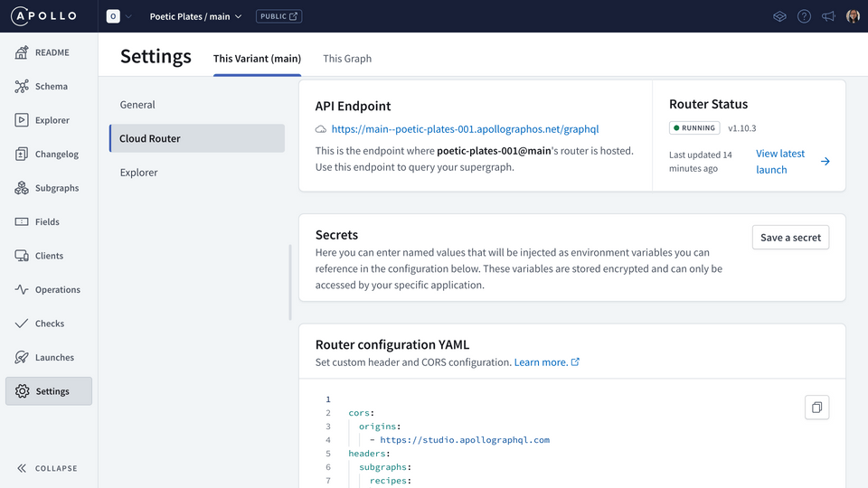Select Cloud Router settings section

pyautogui.click(x=197, y=138)
